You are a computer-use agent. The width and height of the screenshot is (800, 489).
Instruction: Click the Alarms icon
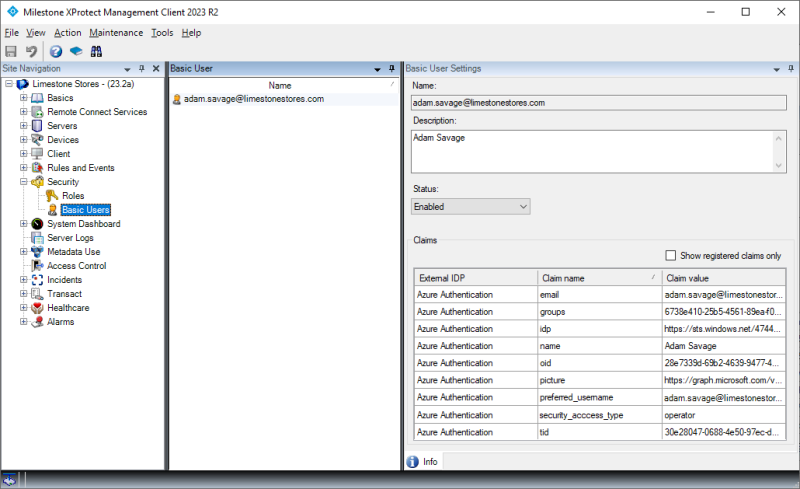point(37,322)
